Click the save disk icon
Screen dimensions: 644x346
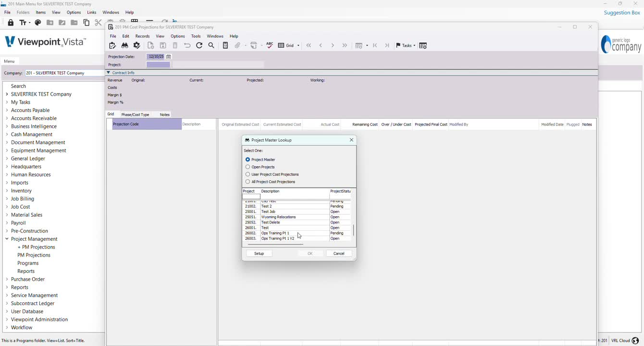pos(163,46)
